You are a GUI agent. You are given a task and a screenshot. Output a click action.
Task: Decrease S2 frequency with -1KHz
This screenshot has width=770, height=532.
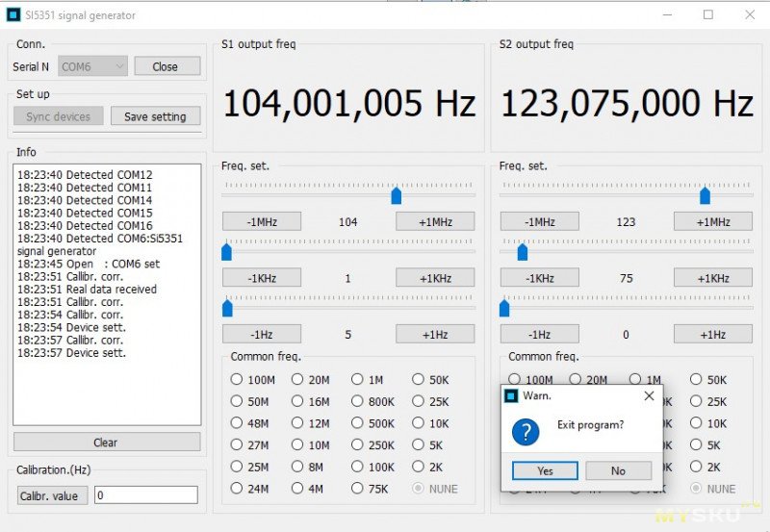click(539, 278)
